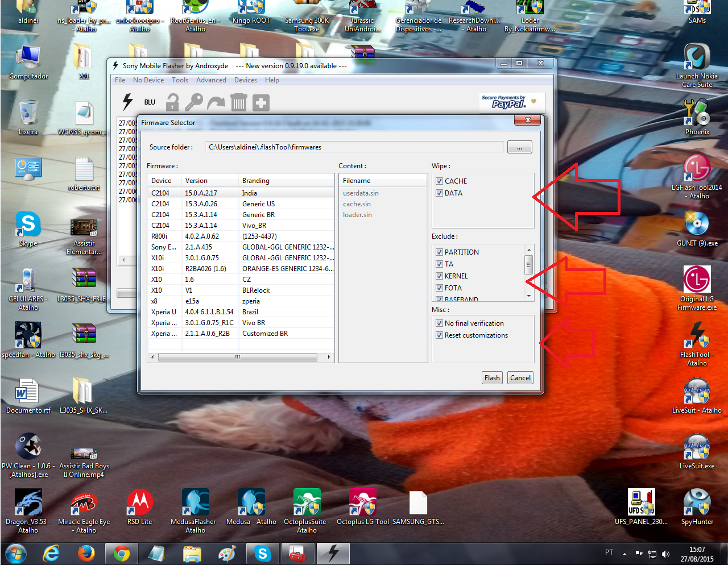The height and width of the screenshot is (582, 728).
Task: Click the Source folder path field
Action: click(354, 147)
